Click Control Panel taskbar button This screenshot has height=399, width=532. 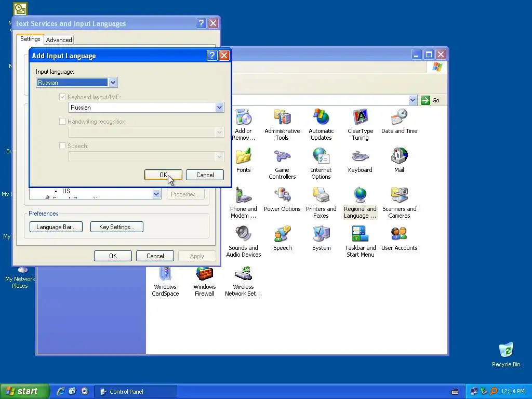pos(136,392)
